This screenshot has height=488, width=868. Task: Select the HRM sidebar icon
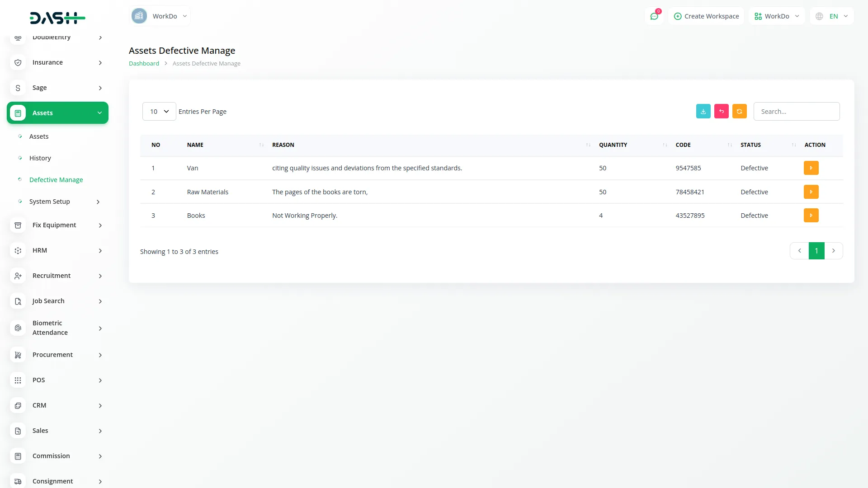click(18, 250)
